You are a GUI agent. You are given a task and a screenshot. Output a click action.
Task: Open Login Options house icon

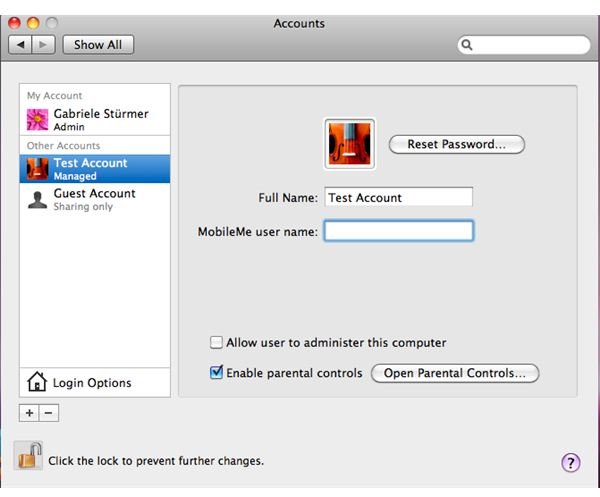[x=37, y=382]
